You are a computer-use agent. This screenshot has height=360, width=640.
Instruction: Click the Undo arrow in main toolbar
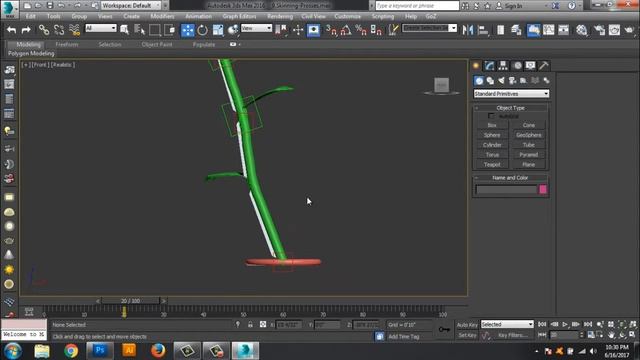pyautogui.click(x=11, y=30)
